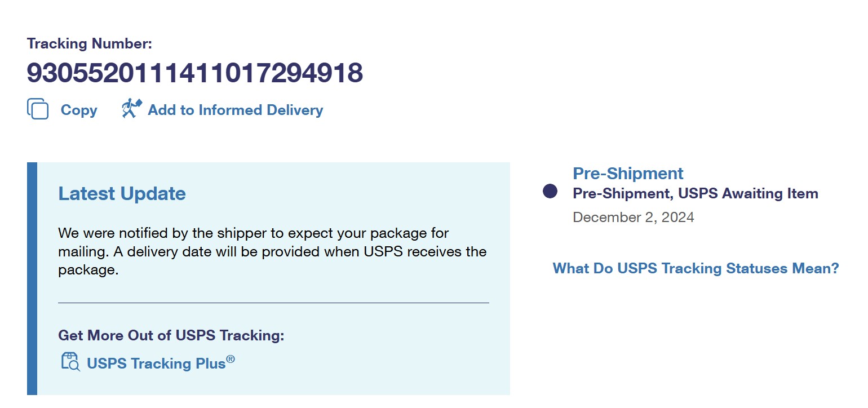Open Add to Informed Delivery link
The height and width of the screenshot is (408, 868).
[x=236, y=110]
